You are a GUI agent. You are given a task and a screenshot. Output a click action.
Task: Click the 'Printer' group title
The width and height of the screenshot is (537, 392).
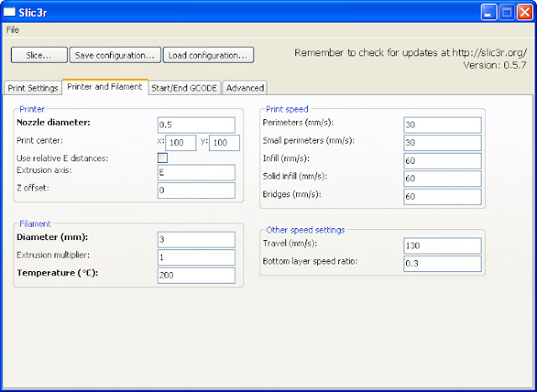[32, 109]
